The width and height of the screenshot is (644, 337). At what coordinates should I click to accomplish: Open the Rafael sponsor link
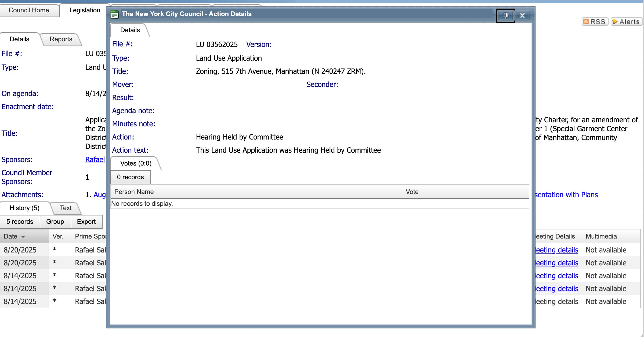95,160
